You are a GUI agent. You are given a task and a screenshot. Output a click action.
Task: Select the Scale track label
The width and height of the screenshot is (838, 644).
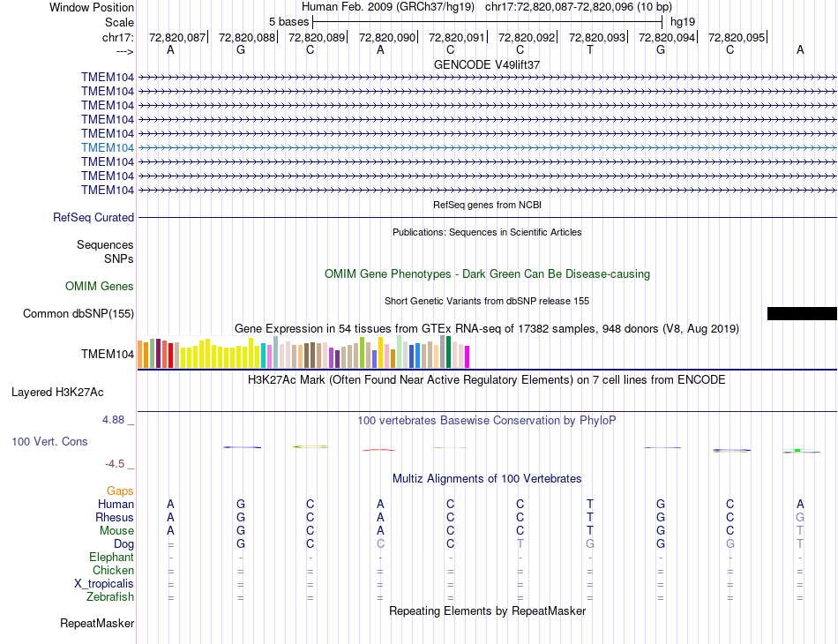119,22
